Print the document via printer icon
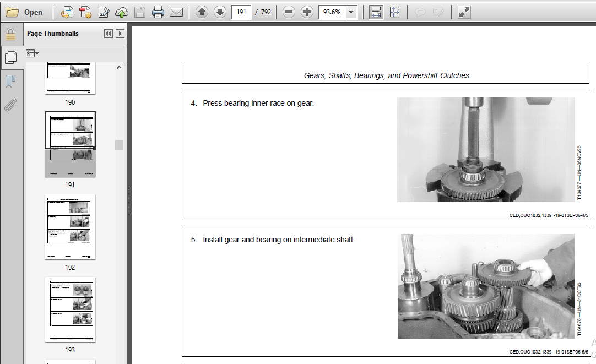The width and height of the screenshot is (596, 364). click(x=158, y=12)
